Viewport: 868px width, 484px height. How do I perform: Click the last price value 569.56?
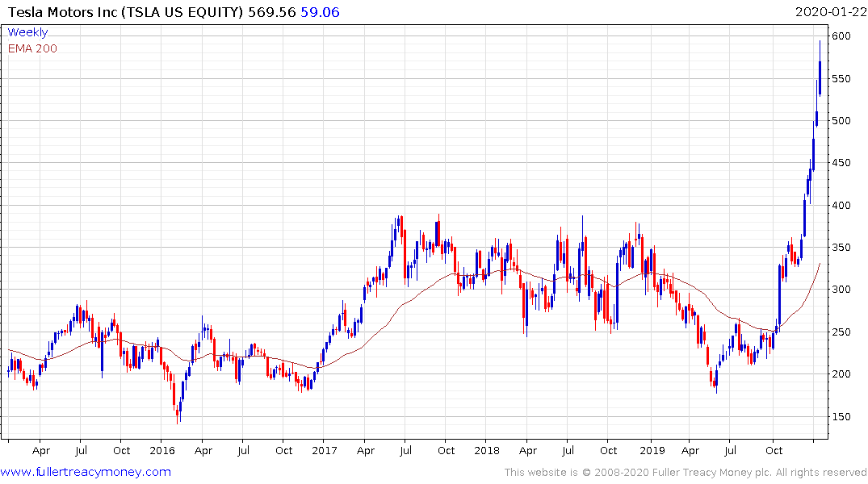click(x=272, y=12)
